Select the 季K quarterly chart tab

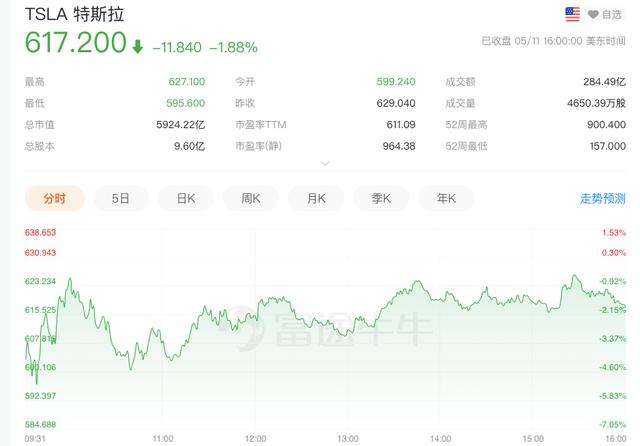[x=381, y=199]
